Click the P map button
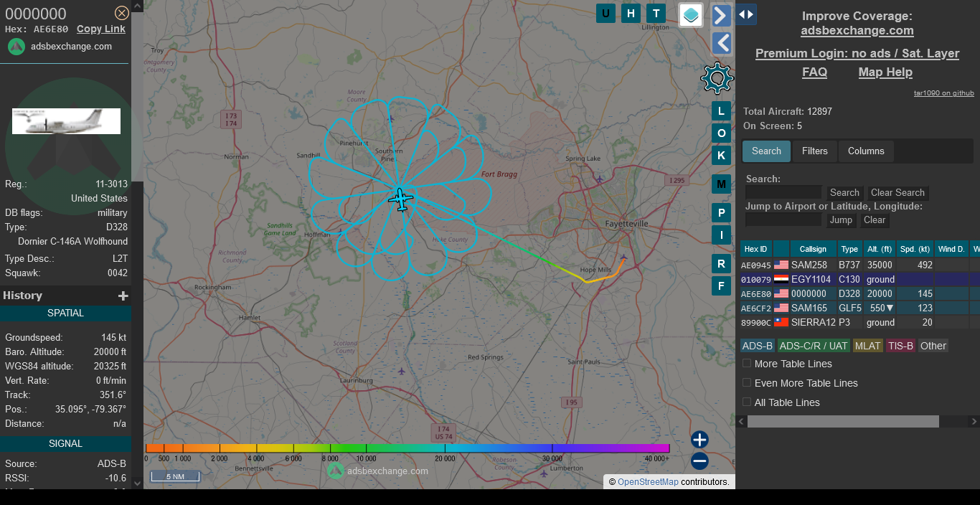 pos(721,213)
